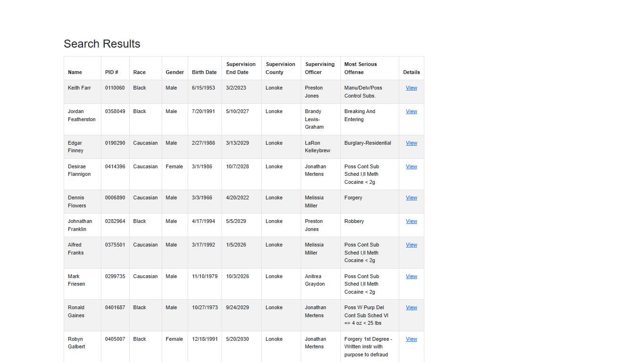Click the Name column header

tap(75, 72)
